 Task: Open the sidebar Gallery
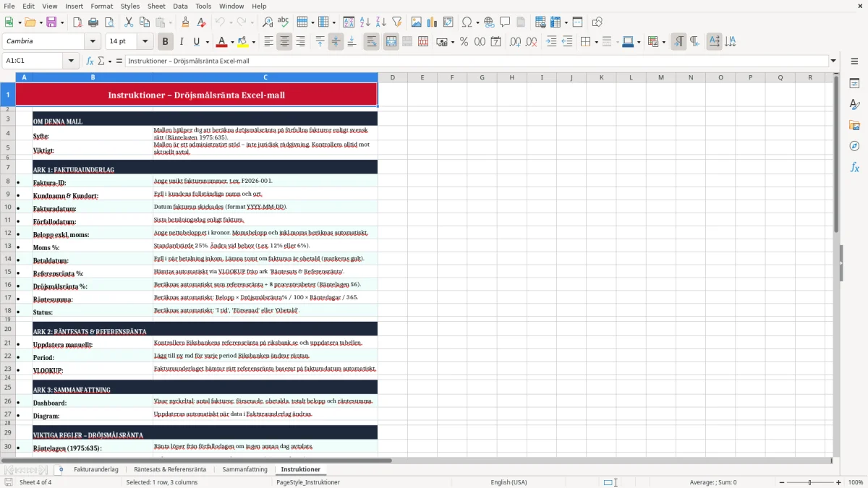[x=854, y=125]
